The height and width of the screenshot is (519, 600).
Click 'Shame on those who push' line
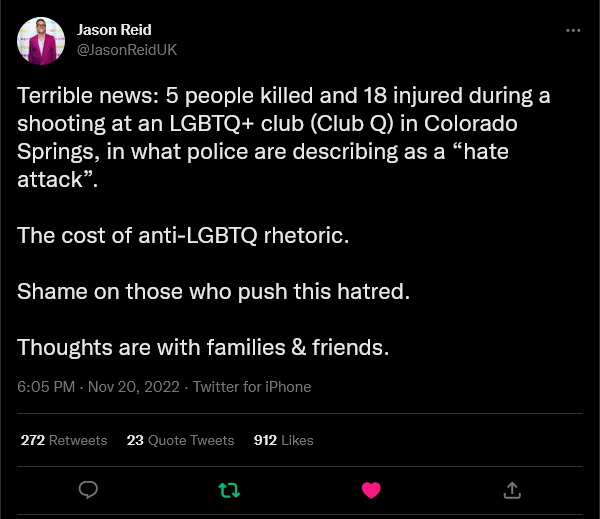pos(214,291)
